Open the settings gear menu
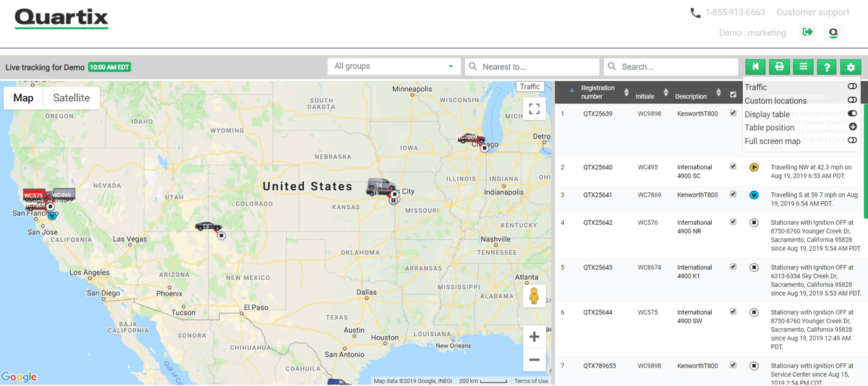This screenshot has width=868, height=386. [x=851, y=67]
